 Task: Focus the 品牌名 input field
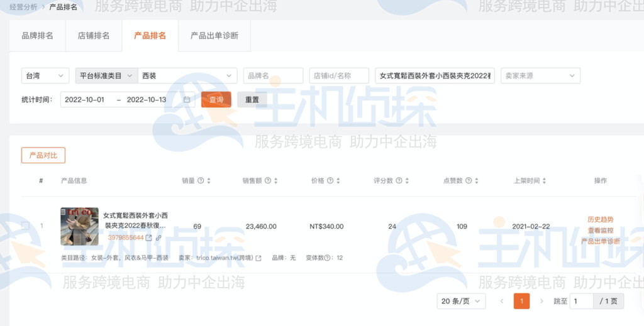point(273,76)
